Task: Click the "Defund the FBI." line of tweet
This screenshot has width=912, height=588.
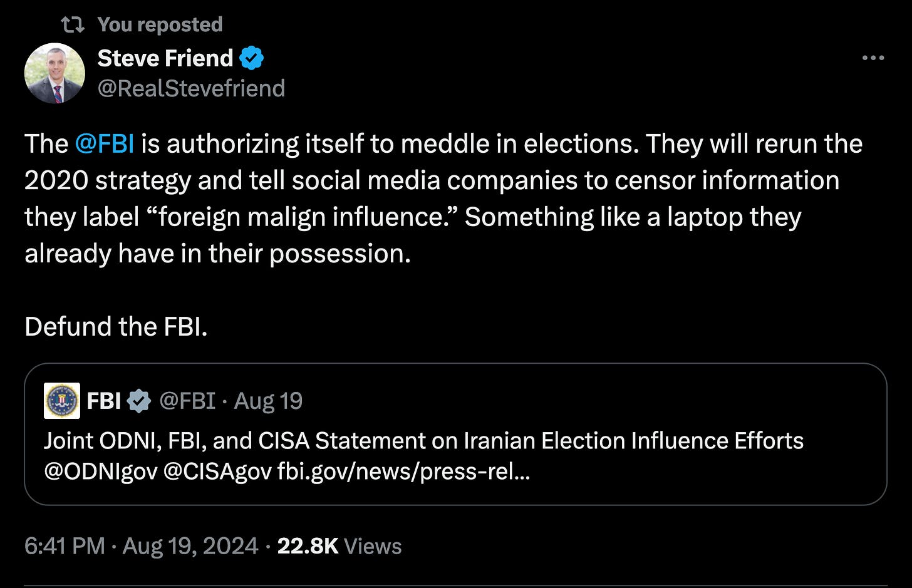Action: [116, 327]
